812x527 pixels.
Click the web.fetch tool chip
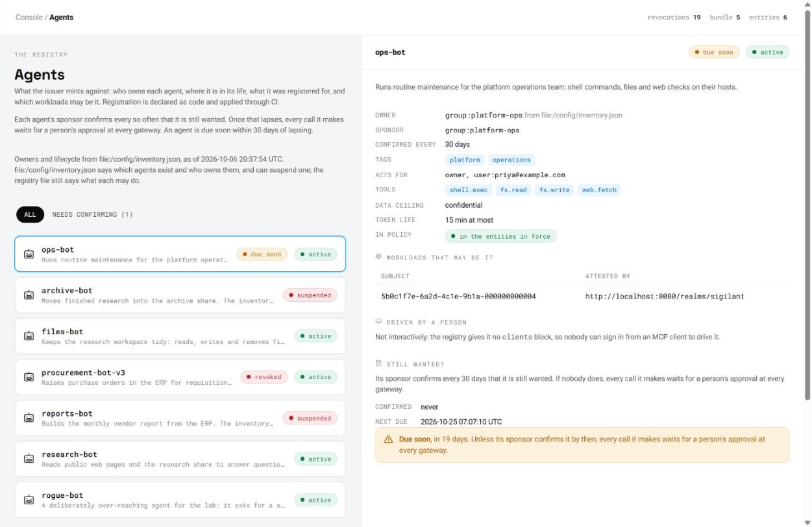tap(599, 190)
